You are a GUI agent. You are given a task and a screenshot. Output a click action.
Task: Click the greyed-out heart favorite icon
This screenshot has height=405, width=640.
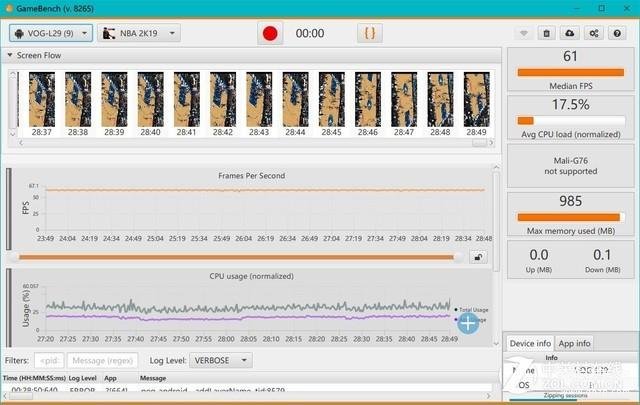click(x=524, y=33)
